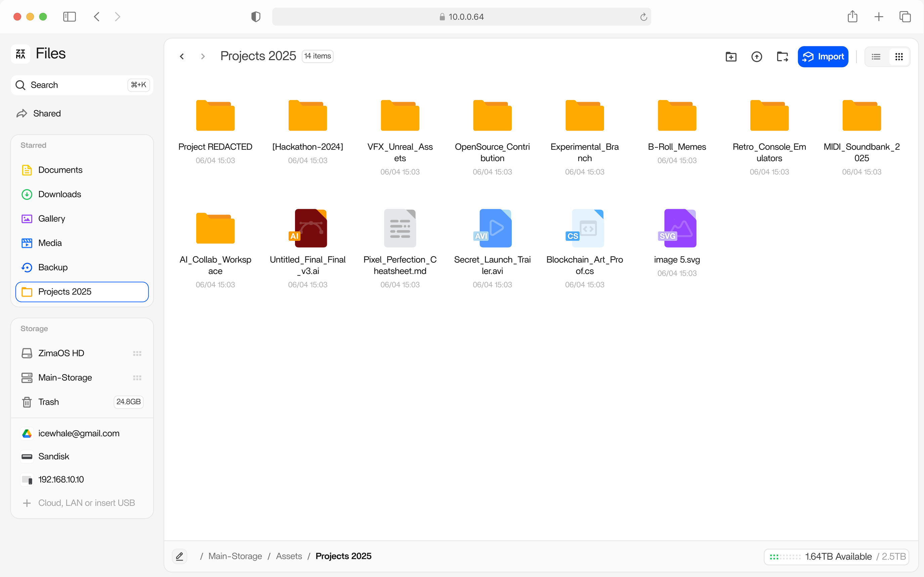Toggle the browser sidebar panel
The width and height of the screenshot is (924, 577).
(69, 17)
